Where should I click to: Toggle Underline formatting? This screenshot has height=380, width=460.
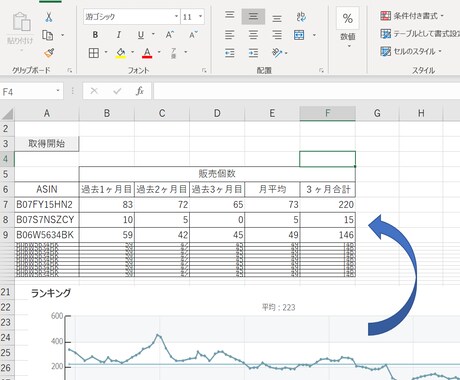pyautogui.click(x=141, y=35)
